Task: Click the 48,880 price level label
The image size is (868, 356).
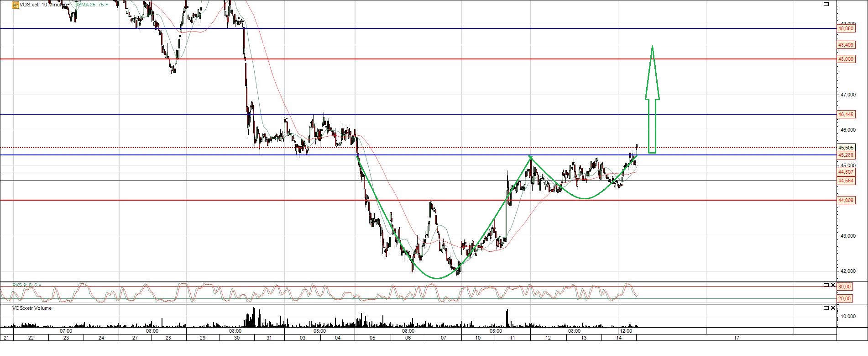Action: [846, 28]
